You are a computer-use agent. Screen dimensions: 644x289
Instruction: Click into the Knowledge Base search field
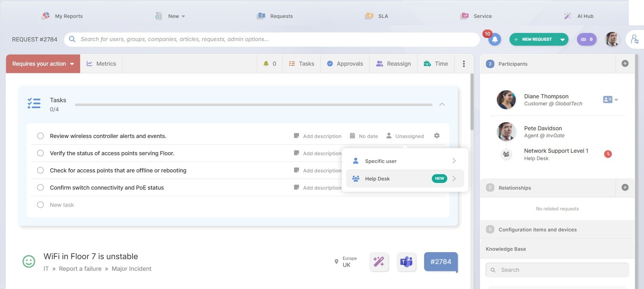(557, 270)
